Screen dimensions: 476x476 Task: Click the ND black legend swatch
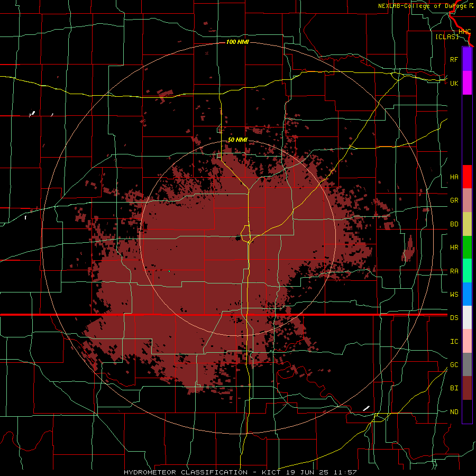(467, 411)
